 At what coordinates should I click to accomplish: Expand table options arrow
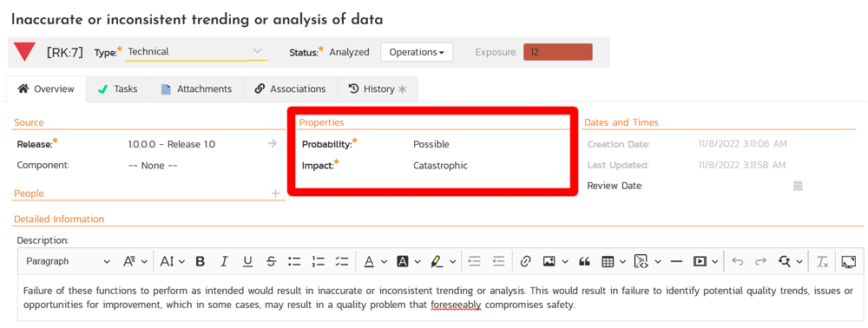click(622, 262)
